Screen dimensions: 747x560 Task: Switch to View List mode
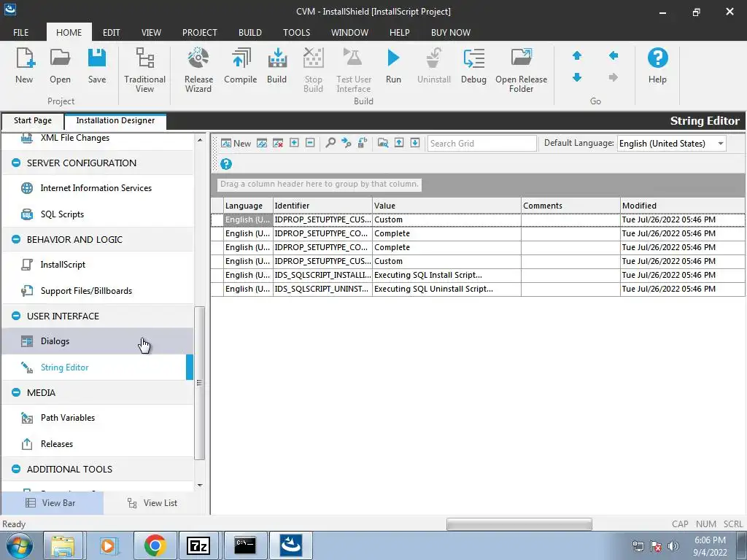152,503
